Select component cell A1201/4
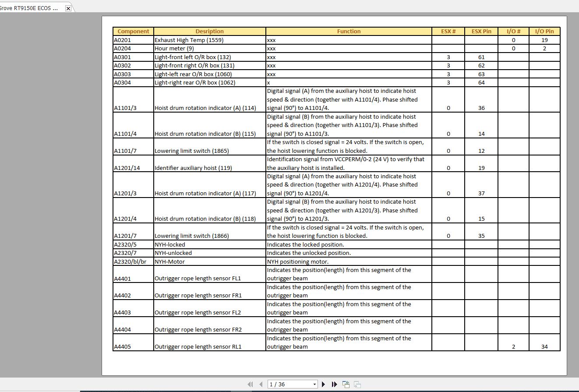Image resolution: width=579 pixels, height=392 pixels. tap(133, 211)
